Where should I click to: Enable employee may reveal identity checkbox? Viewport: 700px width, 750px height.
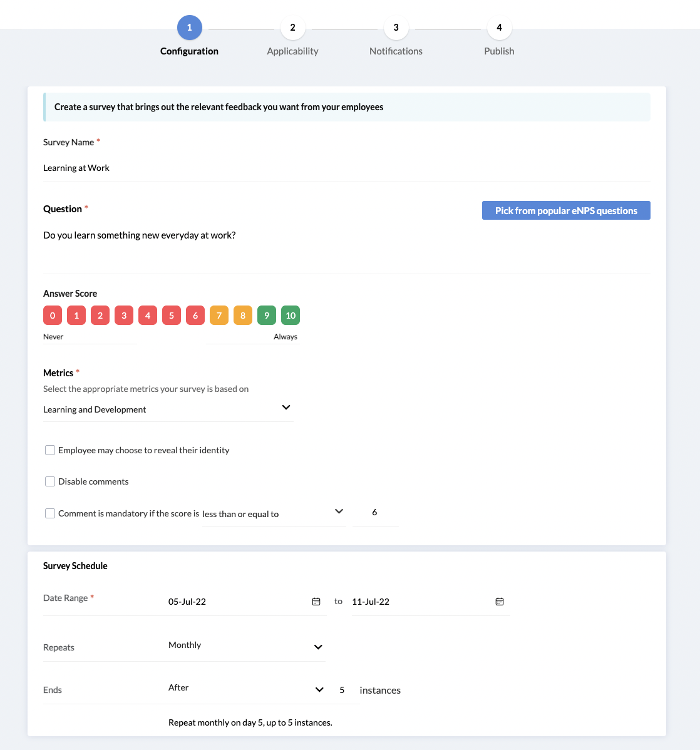pyautogui.click(x=50, y=450)
